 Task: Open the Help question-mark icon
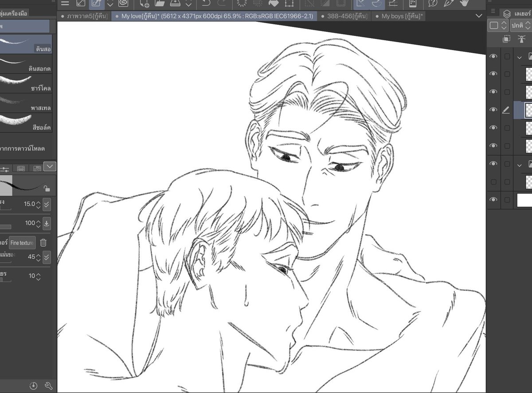click(433, 3)
